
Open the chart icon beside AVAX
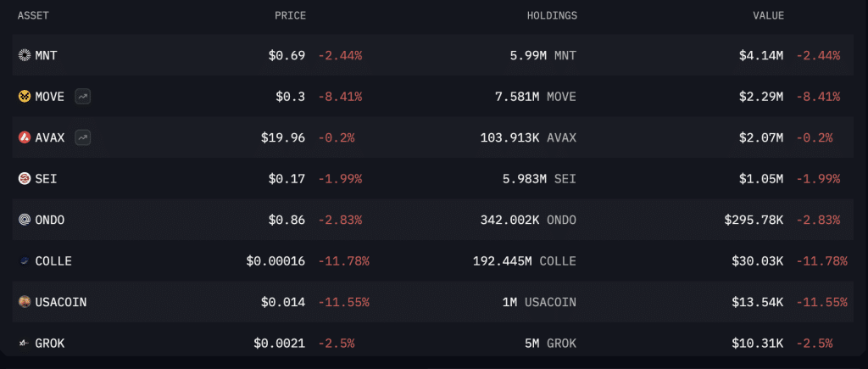tap(83, 137)
